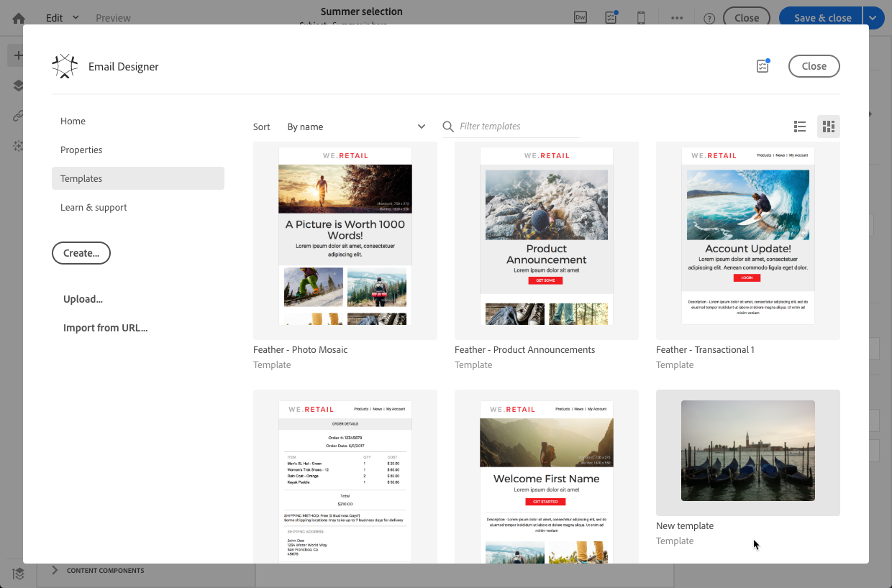
Task: Click the Save & close button
Action: point(822,18)
